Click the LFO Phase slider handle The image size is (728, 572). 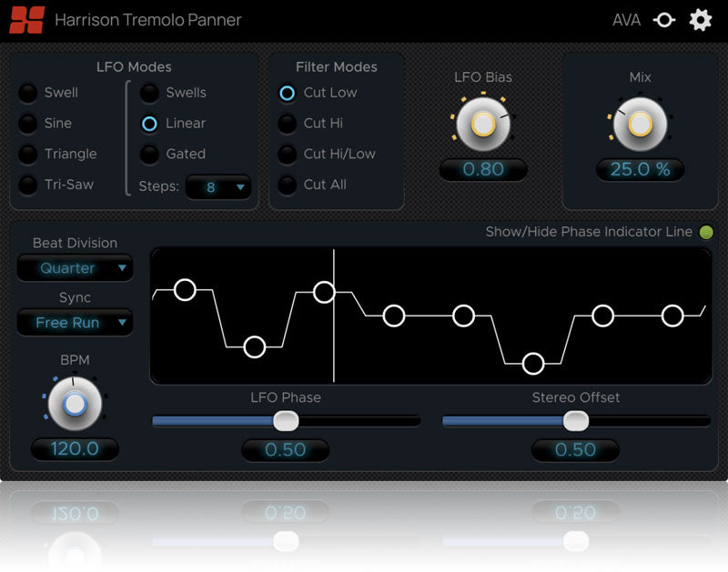[x=286, y=421]
